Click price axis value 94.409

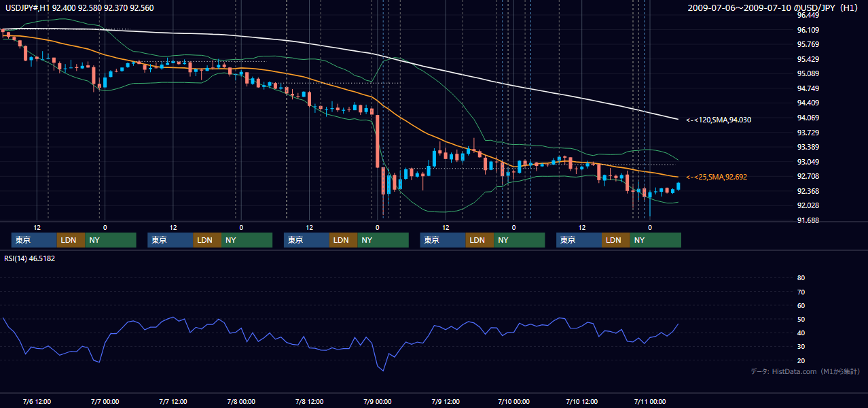[x=808, y=103]
